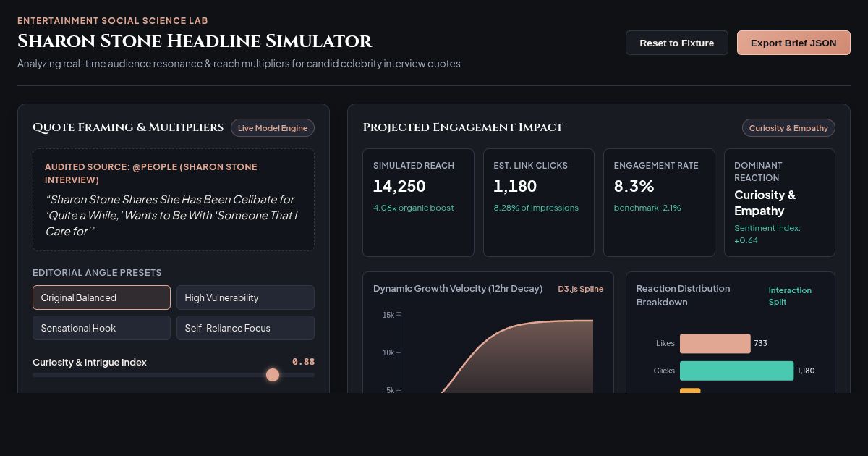The height and width of the screenshot is (456, 868).
Task: Click the 8.28% of impressions text
Action: coord(536,208)
